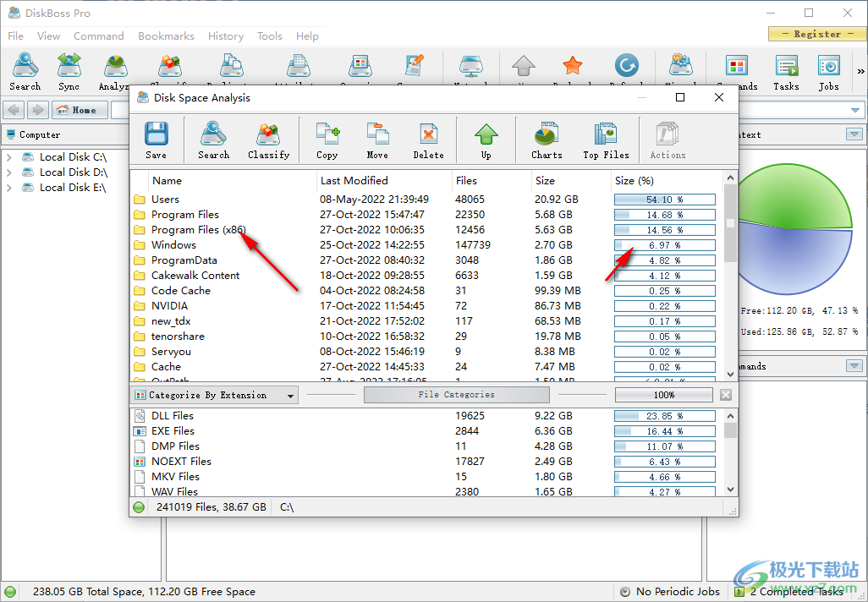This screenshot has height=602, width=868.
Task: Open the Top Files view
Action: click(606, 140)
